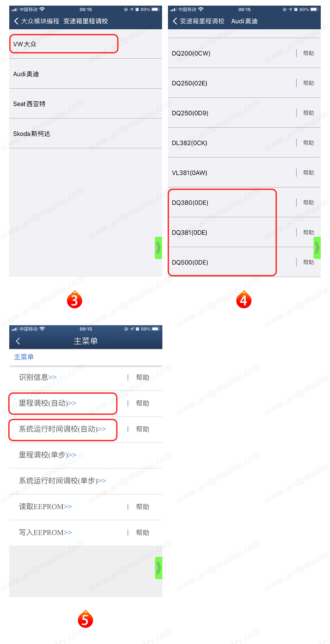Tap the blue 主菜单 breadcrumb link
330x644 pixels.
point(24,357)
